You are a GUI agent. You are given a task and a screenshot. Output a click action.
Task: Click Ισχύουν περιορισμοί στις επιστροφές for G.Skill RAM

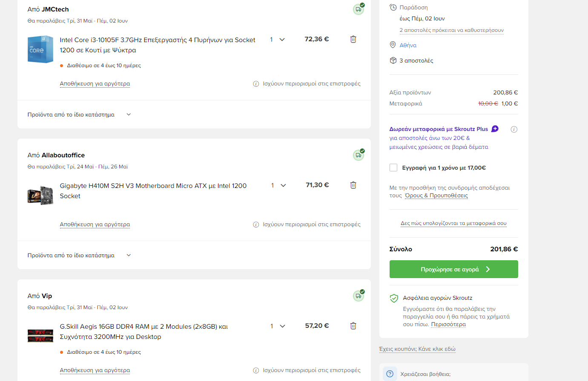312,370
